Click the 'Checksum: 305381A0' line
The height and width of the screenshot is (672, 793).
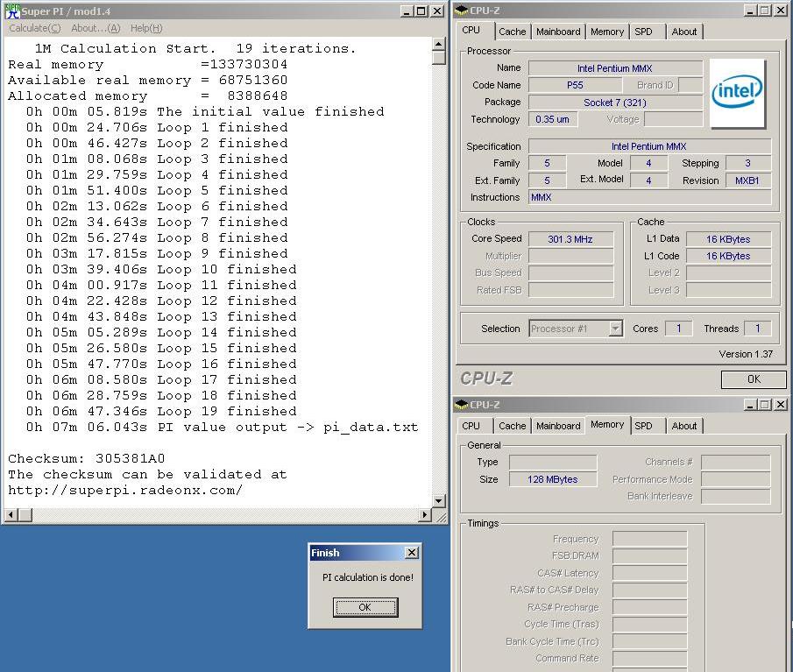87,458
